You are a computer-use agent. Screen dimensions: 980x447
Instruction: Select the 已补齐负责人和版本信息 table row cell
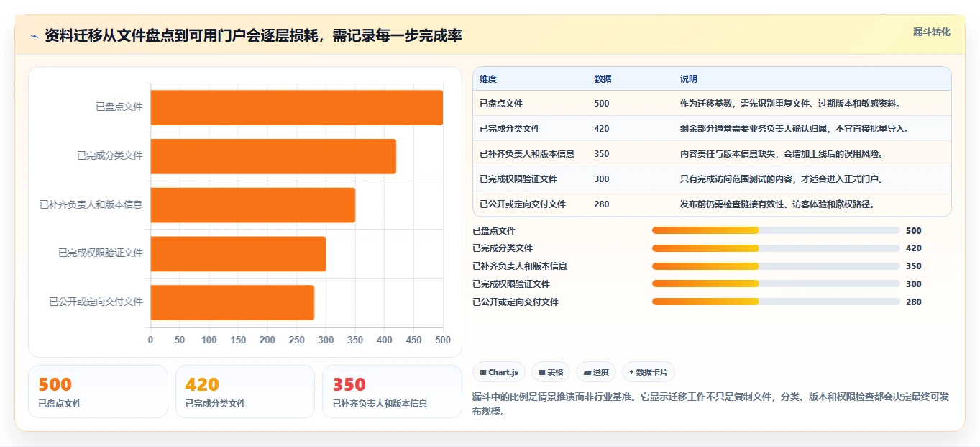click(x=527, y=154)
